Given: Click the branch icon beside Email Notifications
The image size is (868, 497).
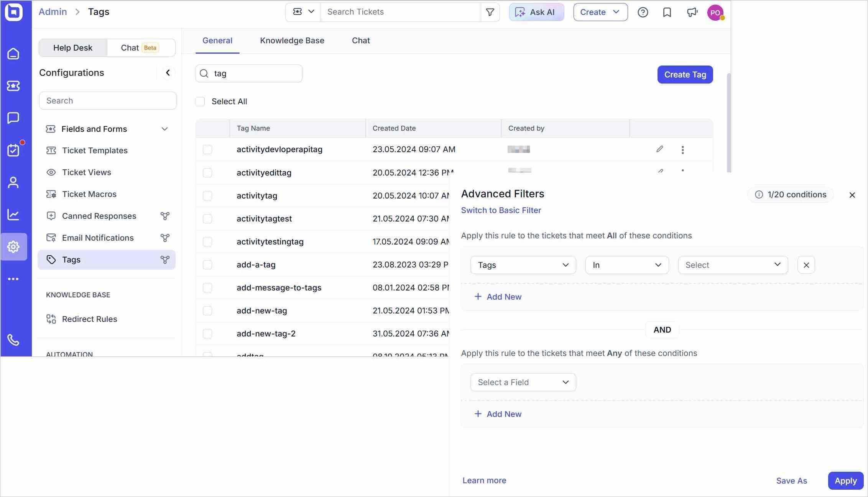Looking at the screenshot, I should click(x=165, y=238).
